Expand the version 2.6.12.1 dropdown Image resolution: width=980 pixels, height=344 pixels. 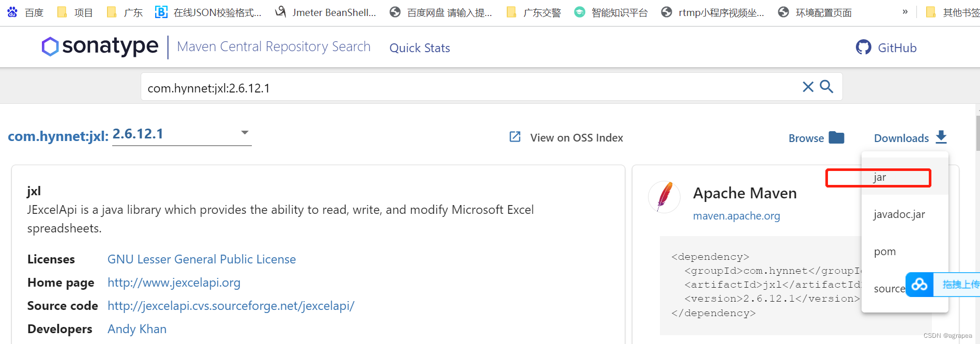tap(182, 134)
